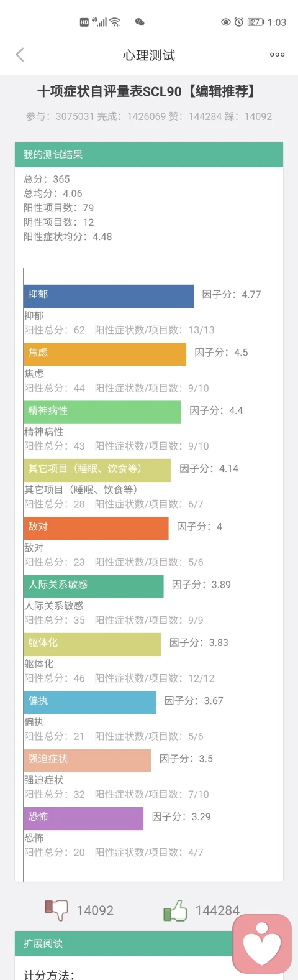
Task: Select the orange 焦虑 factor bar
Action: click(x=105, y=354)
